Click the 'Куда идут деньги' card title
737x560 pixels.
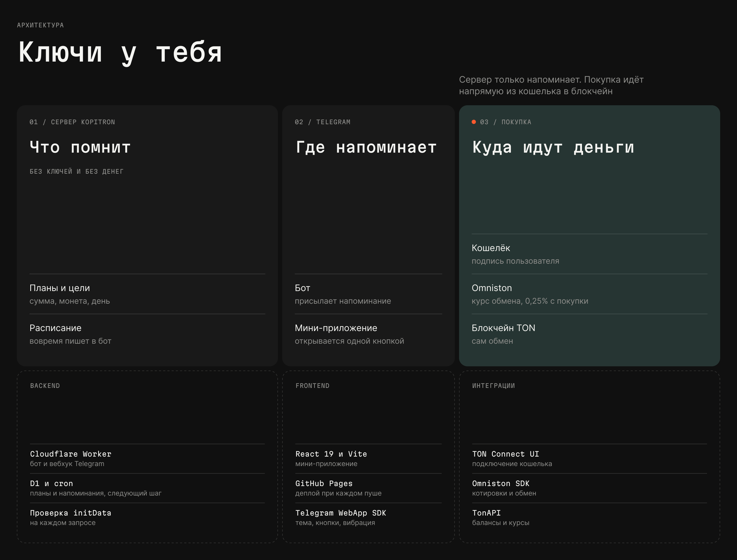tap(553, 147)
